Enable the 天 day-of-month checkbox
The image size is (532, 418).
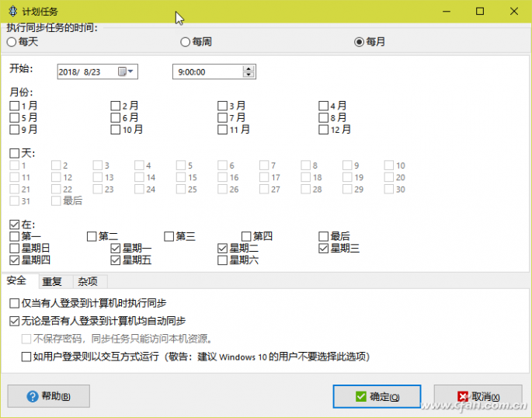(x=14, y=153)
